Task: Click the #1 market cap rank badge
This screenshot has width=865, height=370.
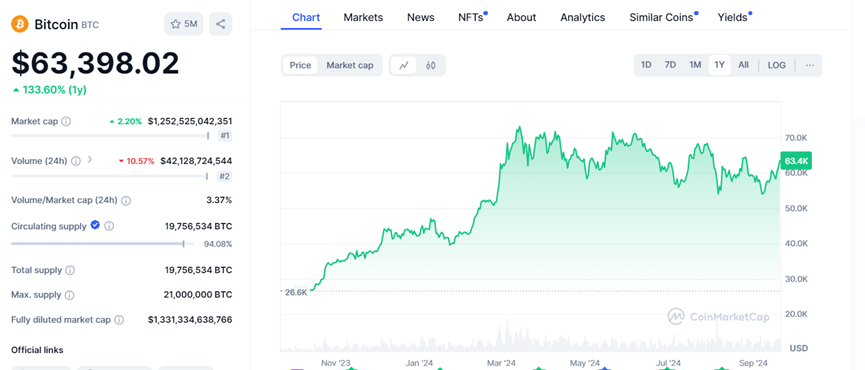Action: click(x=225, y=137)
